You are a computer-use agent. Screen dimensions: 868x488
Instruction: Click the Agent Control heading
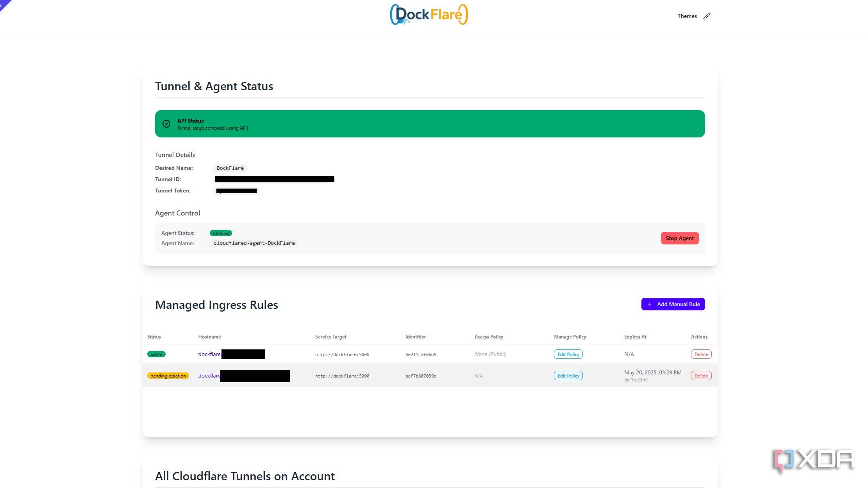tap(177, 213)
